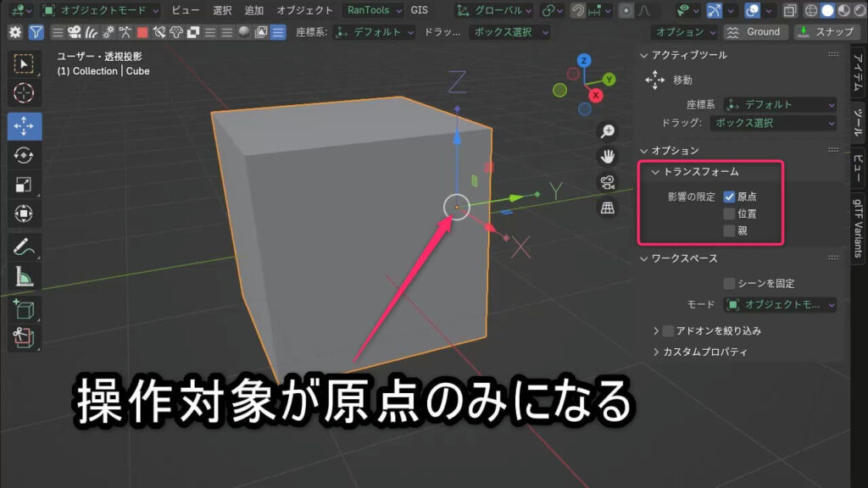The image size is (868, 488).
Task: Click the スナップ button
Action: [x=827, y=32]
